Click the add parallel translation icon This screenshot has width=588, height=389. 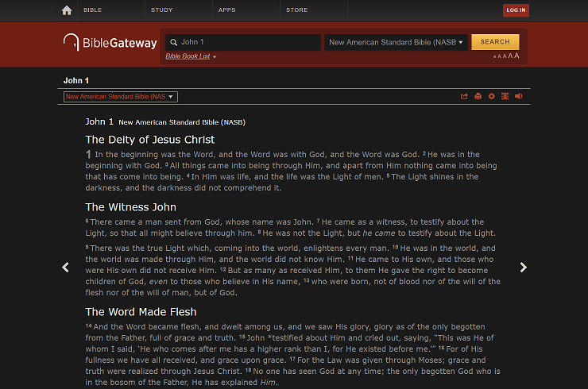point(505,96)
